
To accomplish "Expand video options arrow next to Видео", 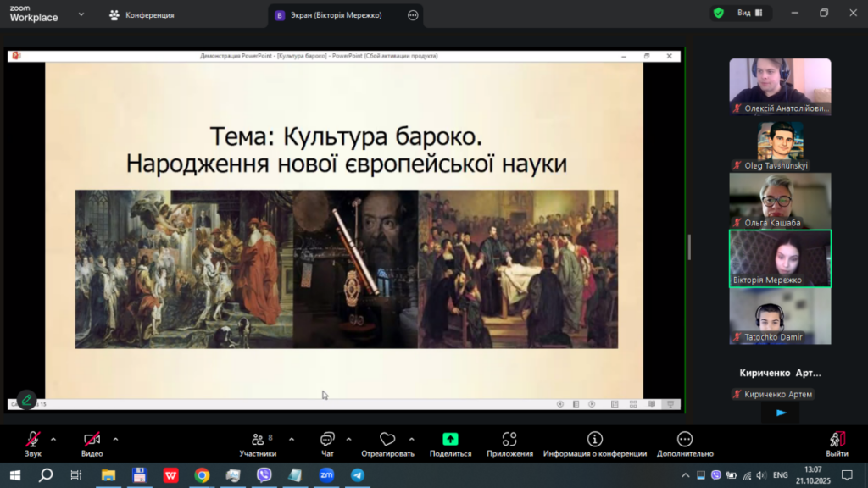I will pos(115,439).
